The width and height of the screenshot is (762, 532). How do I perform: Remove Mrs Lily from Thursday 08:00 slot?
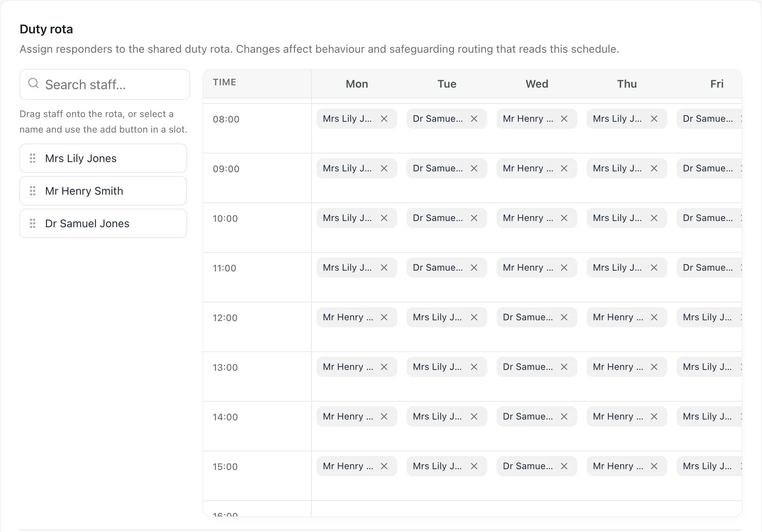(654, 119)
